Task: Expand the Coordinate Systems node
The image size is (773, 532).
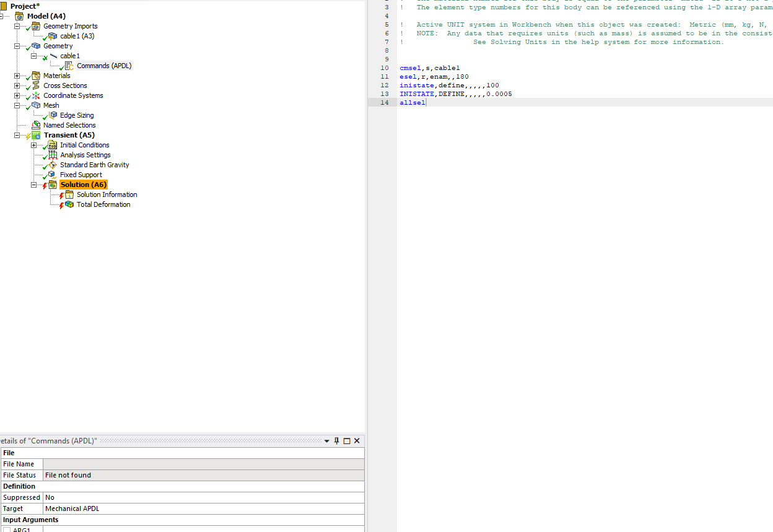Action: [17, 95]
